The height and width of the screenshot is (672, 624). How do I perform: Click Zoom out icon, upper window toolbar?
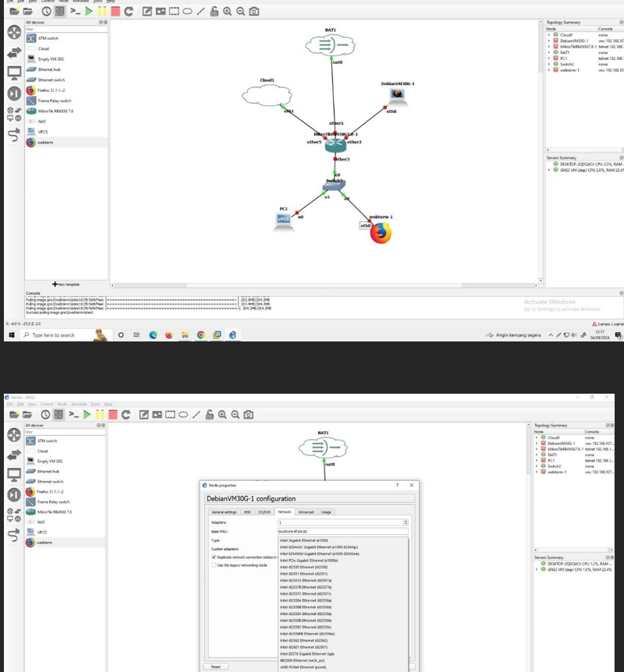point(240,12)
